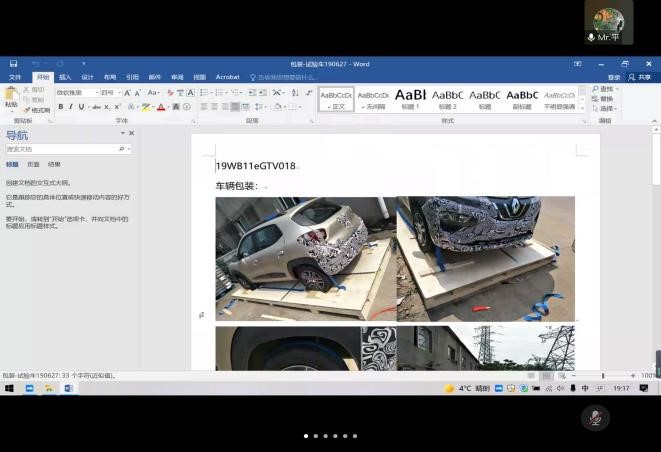Open the Shading paint bucket dropdown

(279, 107)
